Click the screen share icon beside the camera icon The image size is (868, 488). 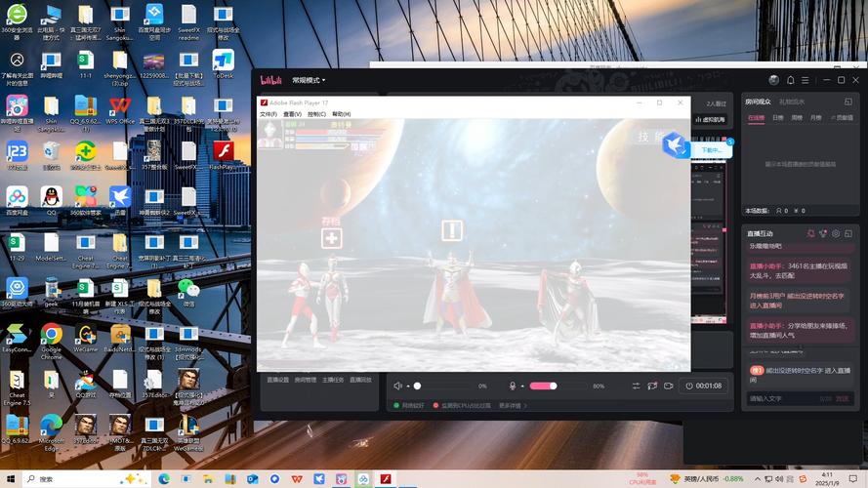pos(652,386)
